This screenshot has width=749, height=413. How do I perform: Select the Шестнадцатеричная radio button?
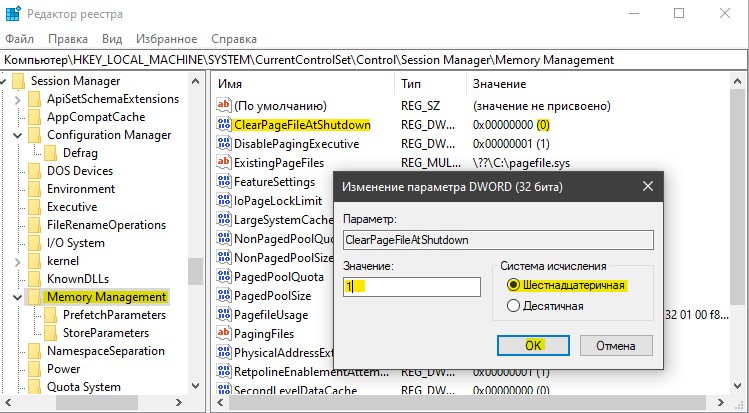(514, 285)
